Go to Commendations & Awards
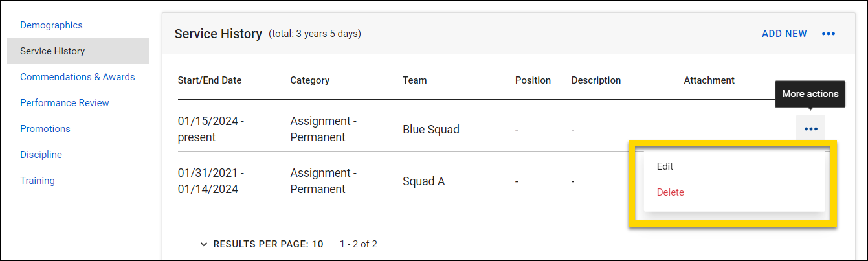Image resolution: width=868 pixels, height=261 pixels. tap(77, 77)
